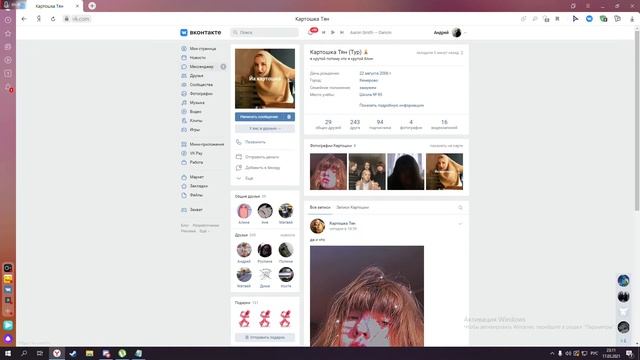This screenshot has width=640, height=360.
Task: Open 16 videos counter
Action: click(x=444, y=124)
